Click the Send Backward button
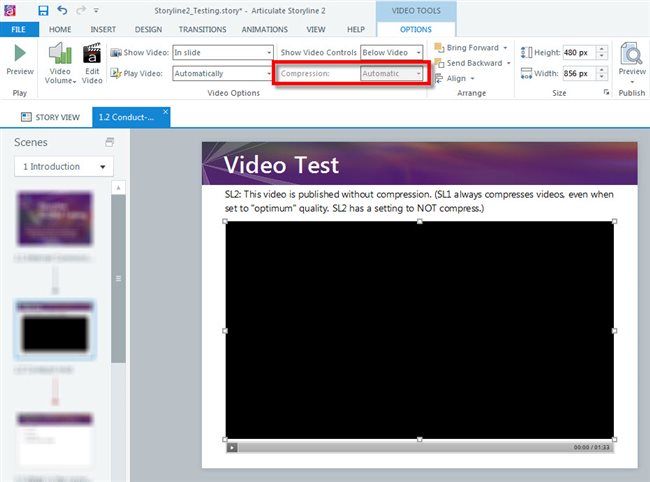This screenshot has height=482, width=650. [x=472, y=63]
